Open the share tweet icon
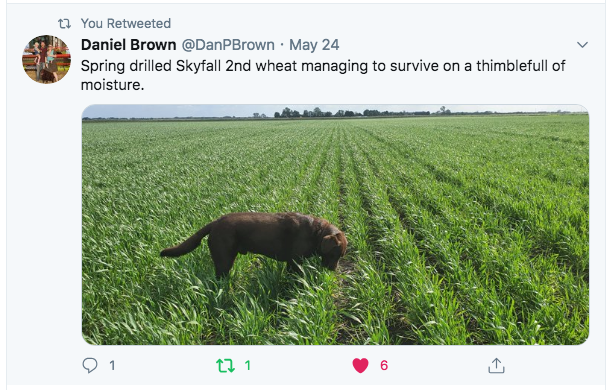The height and width of the screenshot is (390, 609). [496, 366]
